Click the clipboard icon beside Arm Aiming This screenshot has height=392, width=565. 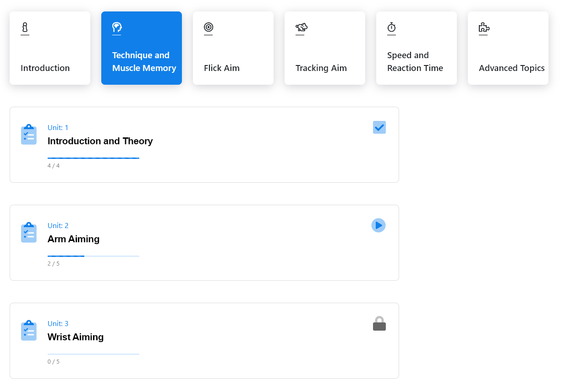pyautogui.click(x=29, y=232)
